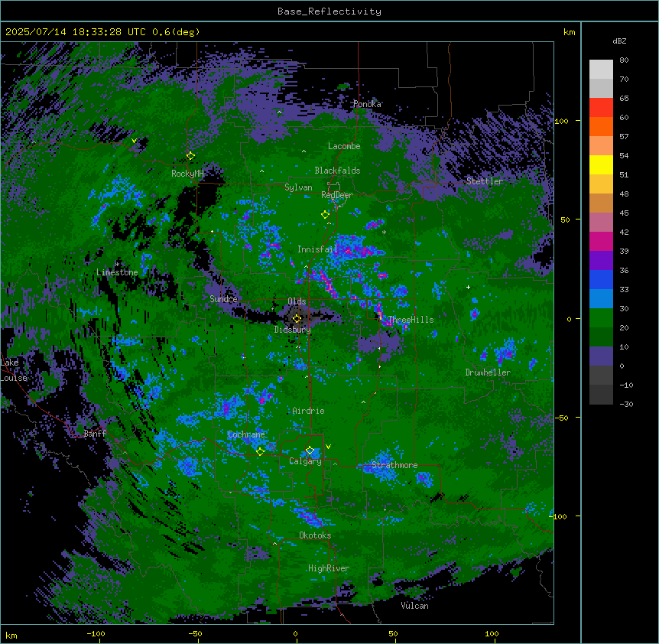Click the yellow diamond marker below RedDeer
Viewport: 659px width, 644px height.
tap(326, 214)
